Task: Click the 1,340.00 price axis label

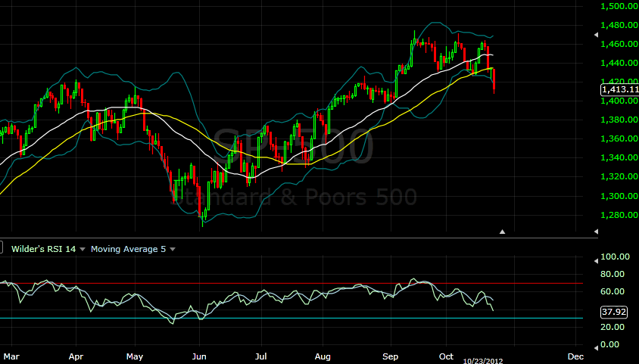Action: point(619,157)
